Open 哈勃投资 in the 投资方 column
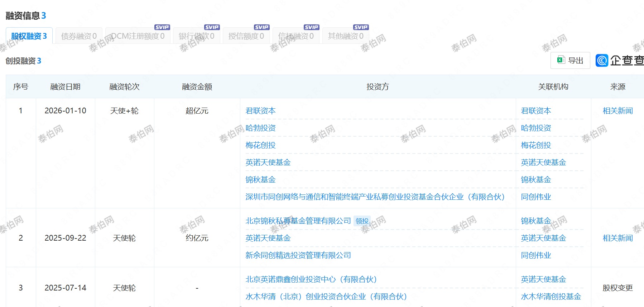This screenshot has height=307, width=644. 260,128
